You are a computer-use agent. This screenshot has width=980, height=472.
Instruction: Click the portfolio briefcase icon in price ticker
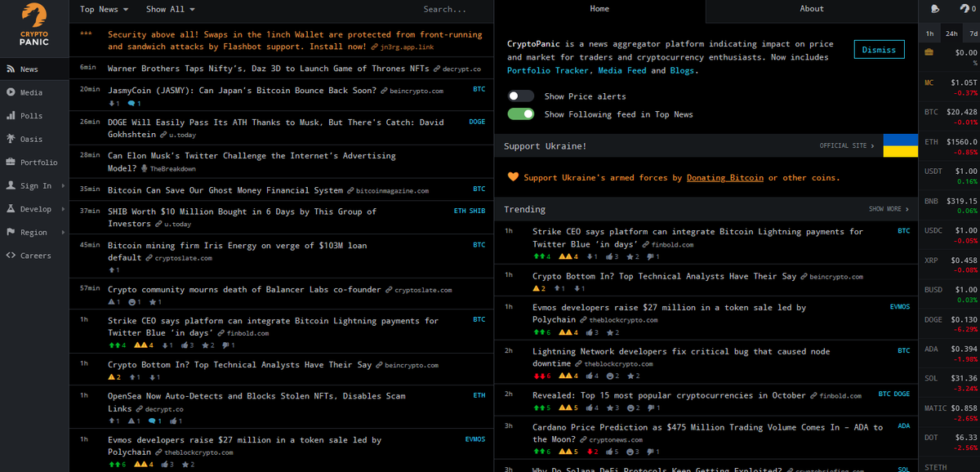click(929, 52)
